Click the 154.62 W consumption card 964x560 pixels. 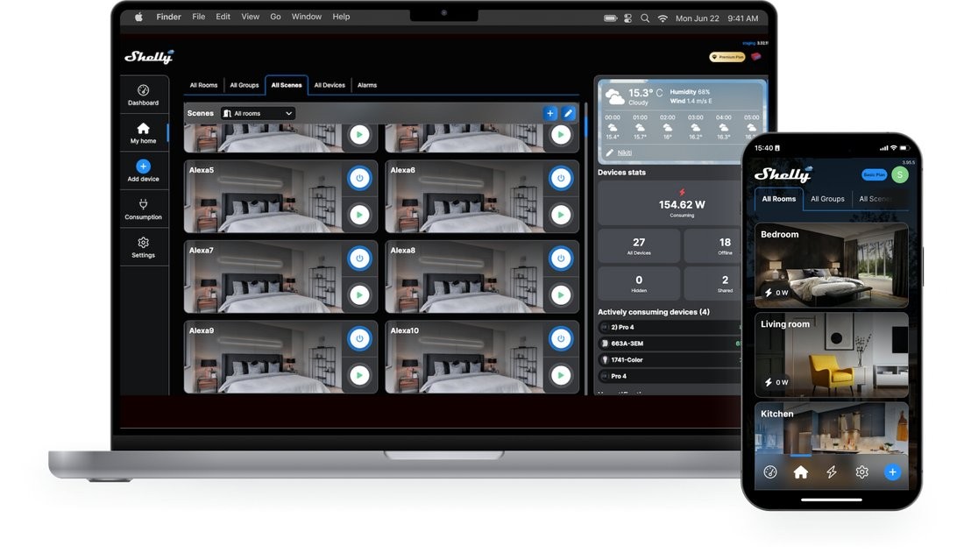click(670, 202)
